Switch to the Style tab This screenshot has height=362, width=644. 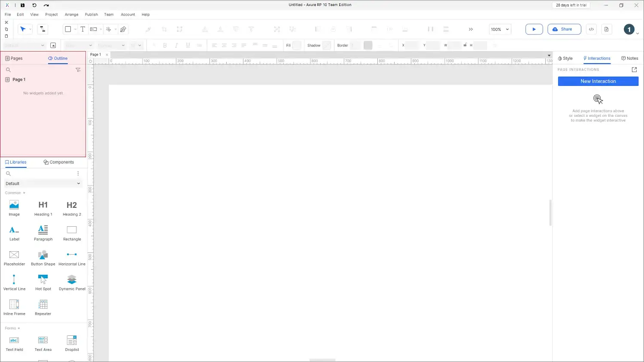tap(565, 58)
